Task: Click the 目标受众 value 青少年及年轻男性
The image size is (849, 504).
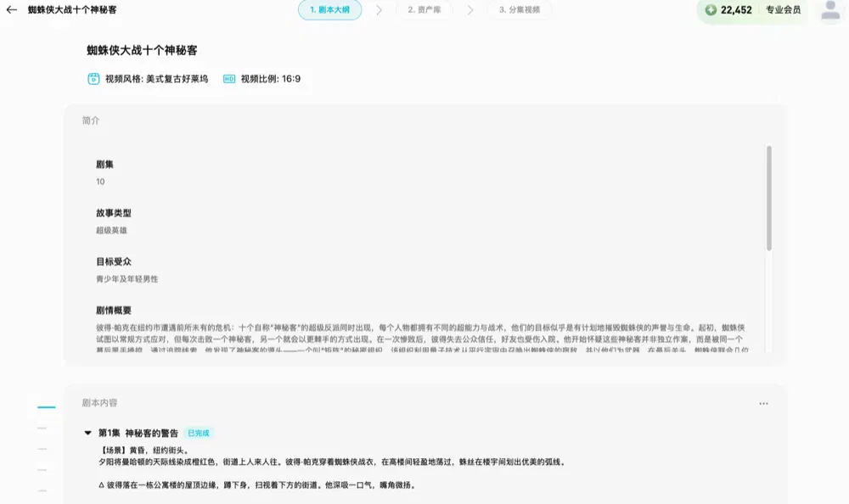Action: tap(127, 279)
